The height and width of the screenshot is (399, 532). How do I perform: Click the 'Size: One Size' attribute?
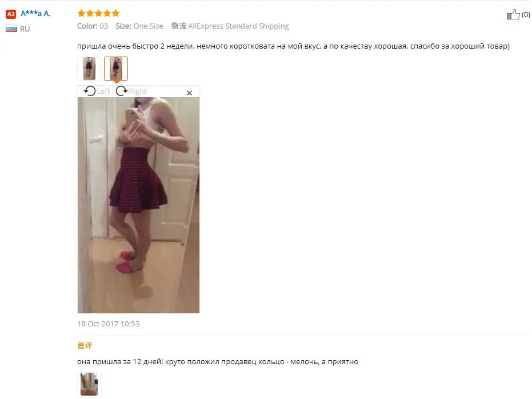click(139, 26)
